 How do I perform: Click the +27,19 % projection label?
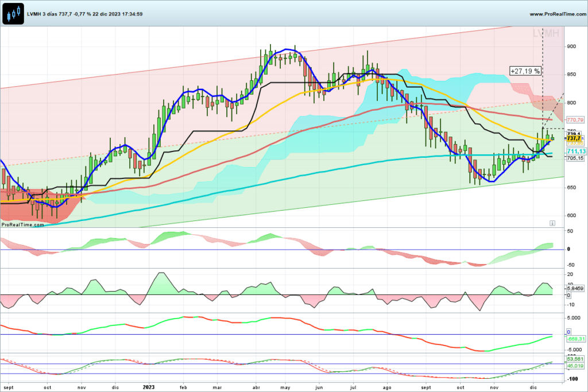coord(525,71)
